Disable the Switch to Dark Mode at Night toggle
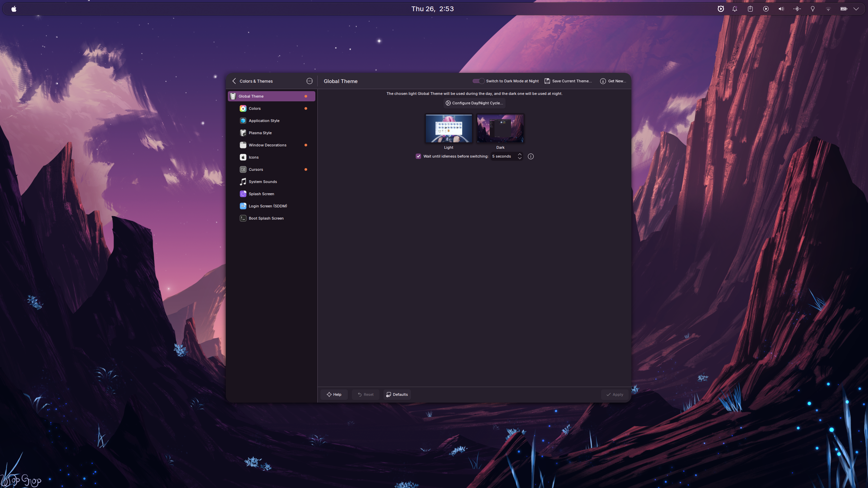Image resolution: width=868 pixels, height=488 pixels. coord(478,81)
